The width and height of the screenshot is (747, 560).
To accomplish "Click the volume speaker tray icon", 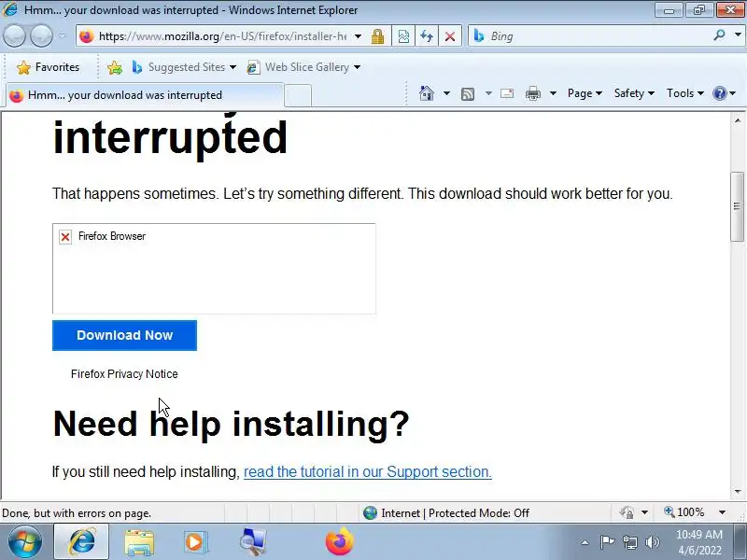I will click(x=652, y=542).
